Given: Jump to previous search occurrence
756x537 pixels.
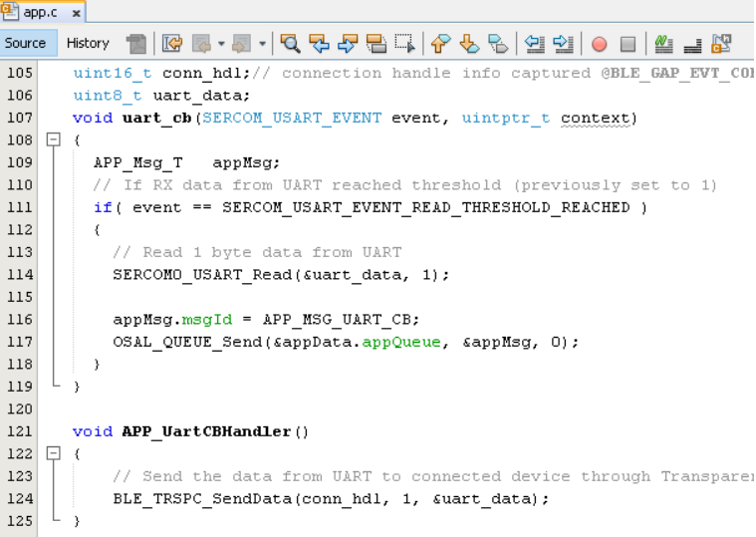Looking at the screenshot, I should pyautogui.click(x=319, y=44).
